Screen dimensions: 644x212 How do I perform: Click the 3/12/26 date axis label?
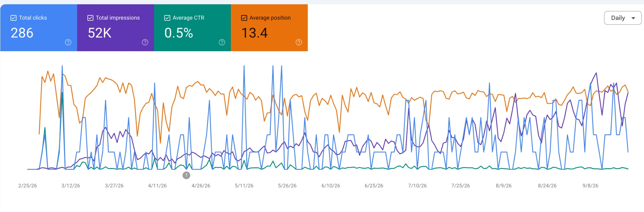pyautogui.click(x=71, y=186)
